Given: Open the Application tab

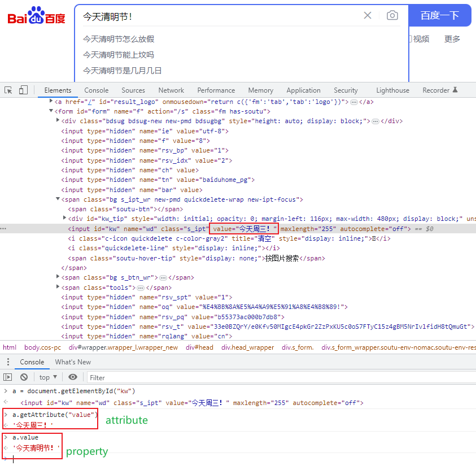Looking at the screenshot, I should [303, 90].
